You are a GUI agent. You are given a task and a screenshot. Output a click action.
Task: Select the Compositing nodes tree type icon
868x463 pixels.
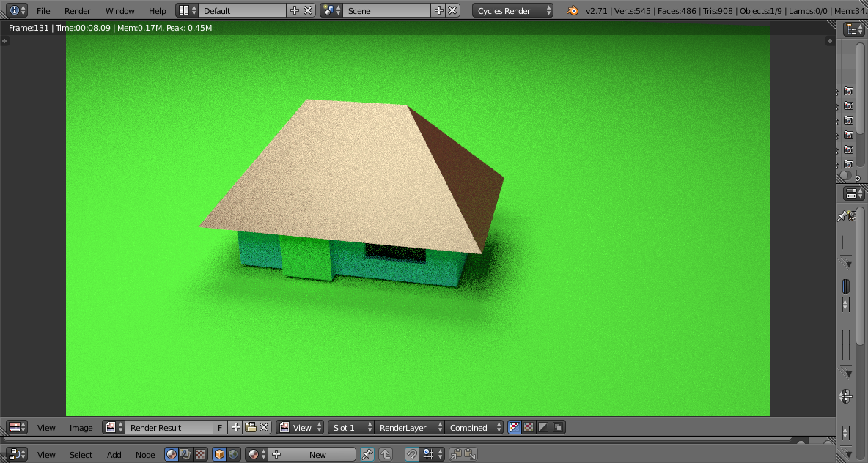[x=185, y=455]
